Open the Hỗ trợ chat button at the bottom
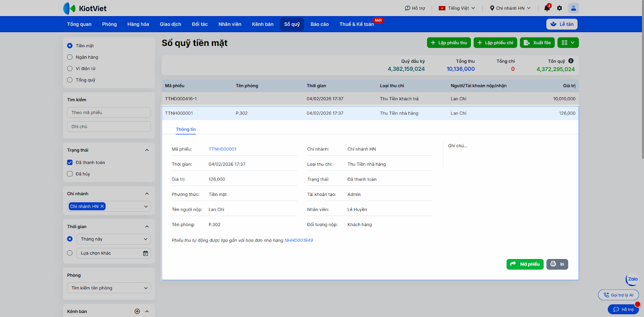 [623, 309]
